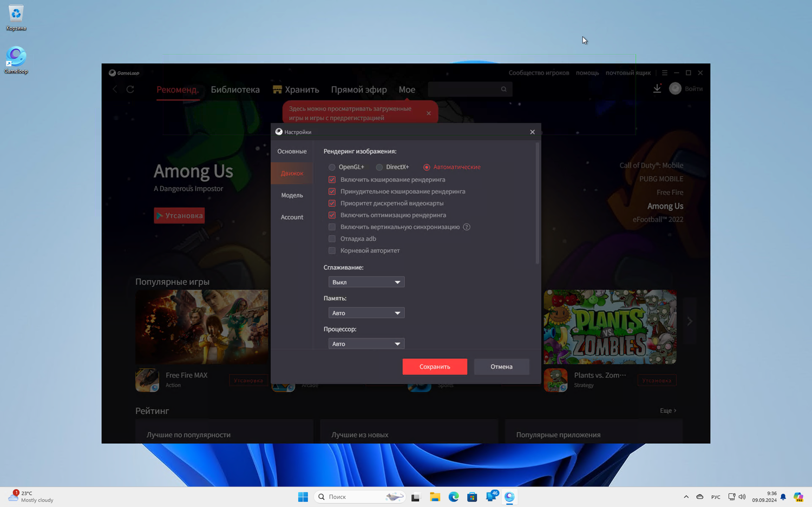Enable the Отладка adb checkbox
Viewport: 812px width, 507px height.
332,239
